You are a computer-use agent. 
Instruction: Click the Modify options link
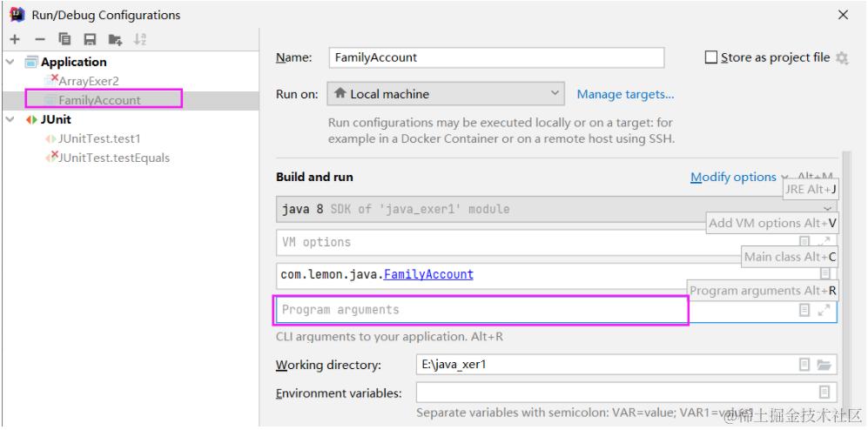click(x=732, y=177)
